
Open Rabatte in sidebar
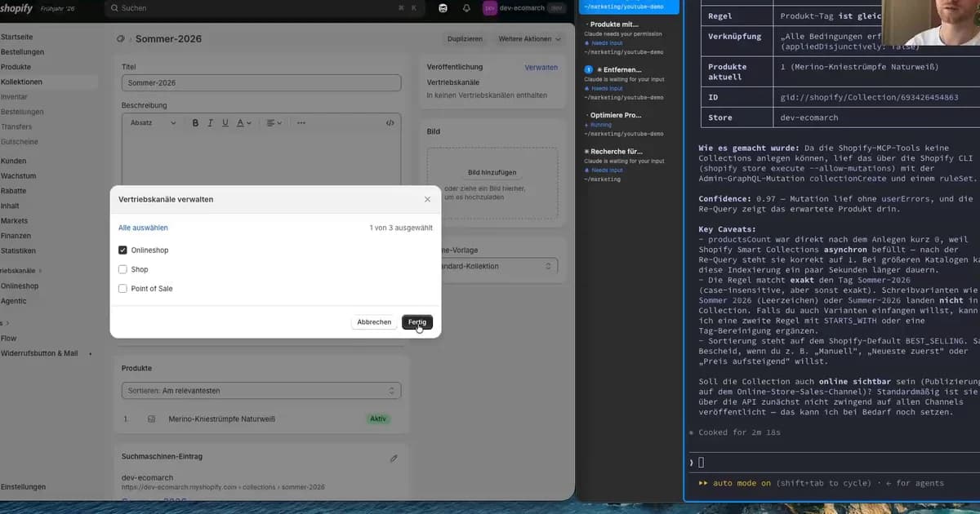(13, 191)
